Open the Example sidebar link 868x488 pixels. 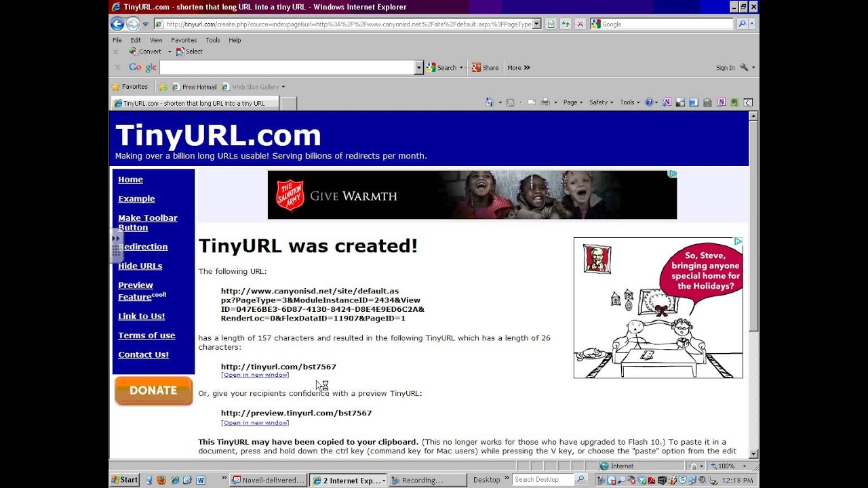pyautogui.click(x=136, y=199)
